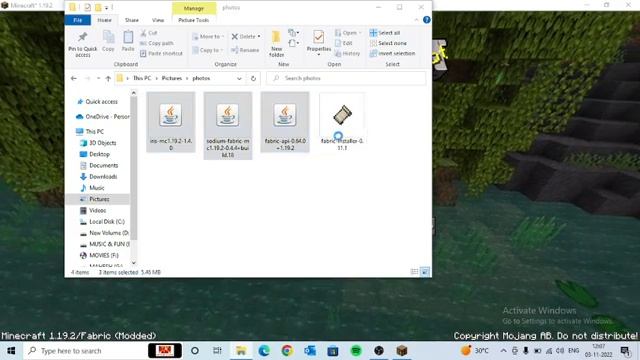Click History in ribbon
Image resolution: width=640 pixels, height=360 pixels.
pyautogui.click(x=347, y=53)
